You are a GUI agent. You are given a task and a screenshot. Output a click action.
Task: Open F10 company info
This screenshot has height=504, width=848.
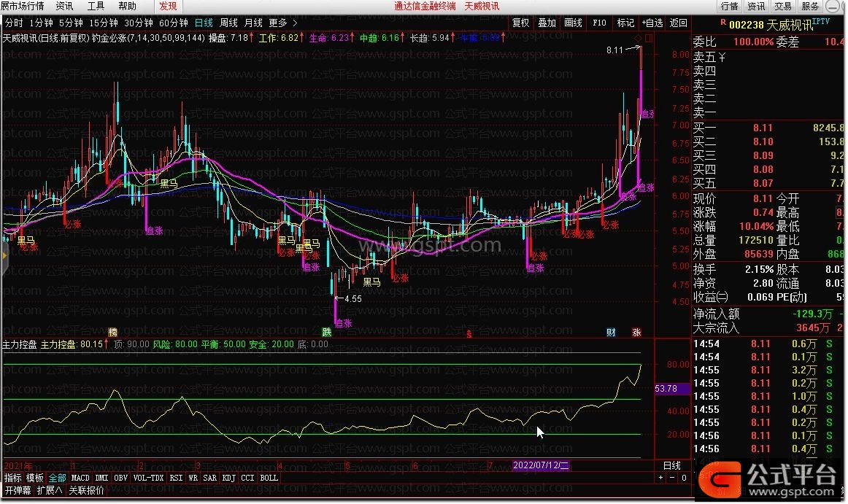point(599,23)
